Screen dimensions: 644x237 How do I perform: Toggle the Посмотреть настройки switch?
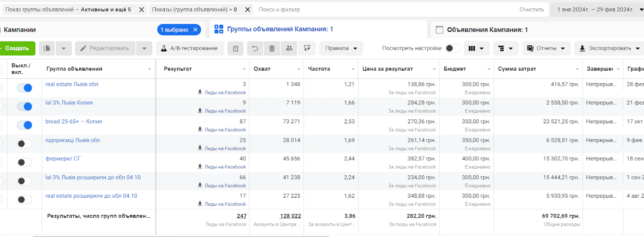[453, 48]
